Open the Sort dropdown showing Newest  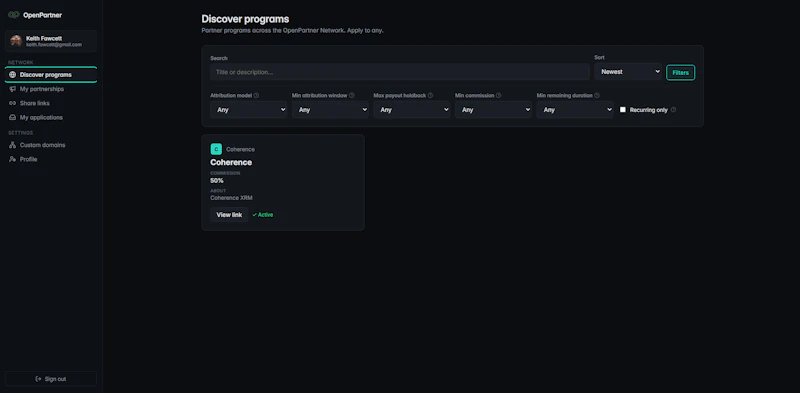point(628,72)
